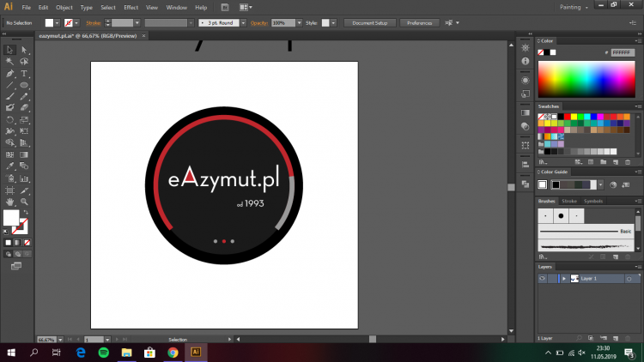Click the Preferences button
This screenshot has height=362, width=644.
click(420, 22)
